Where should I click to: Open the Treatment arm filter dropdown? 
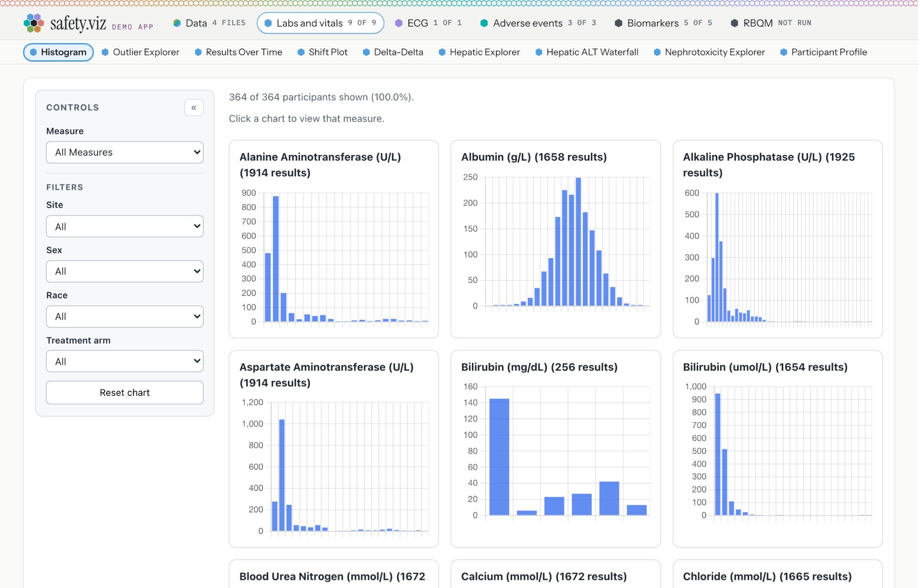125,361
